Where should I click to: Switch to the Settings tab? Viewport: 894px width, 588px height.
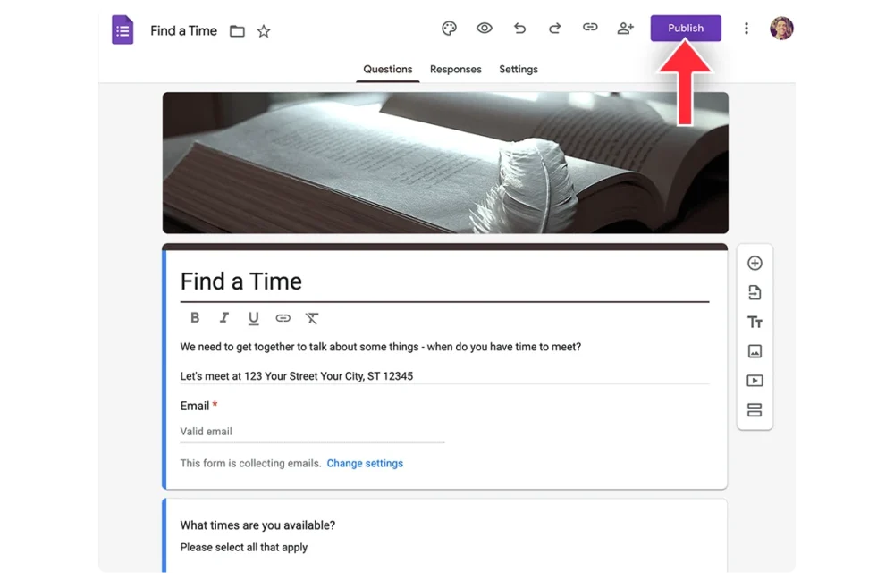[x=519, y=70]
